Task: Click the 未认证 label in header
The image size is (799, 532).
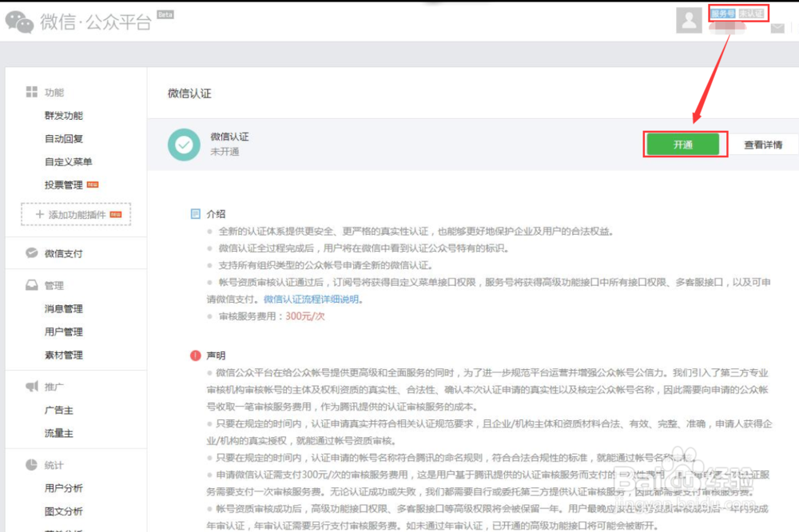Action: pos(752,14)
